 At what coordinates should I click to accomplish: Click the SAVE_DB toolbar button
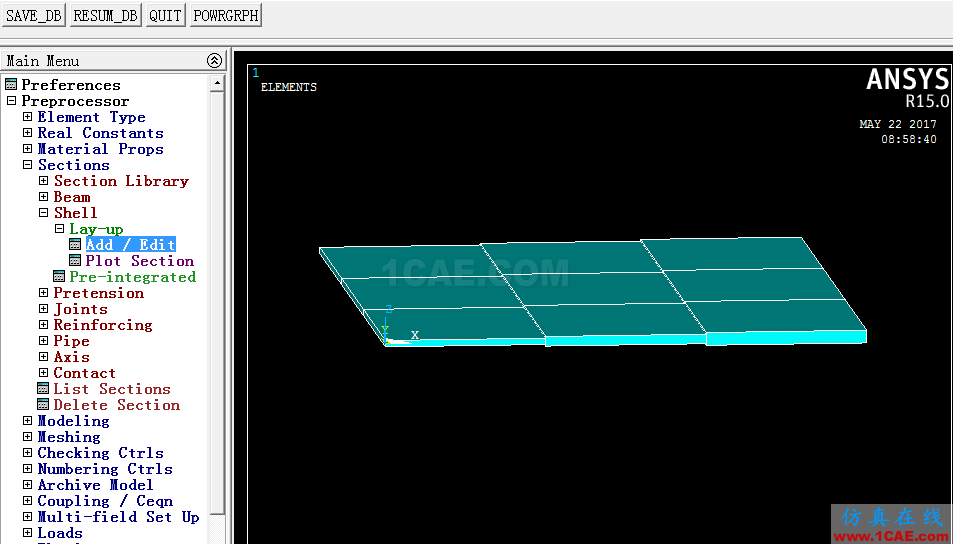[x=33, y=15]
